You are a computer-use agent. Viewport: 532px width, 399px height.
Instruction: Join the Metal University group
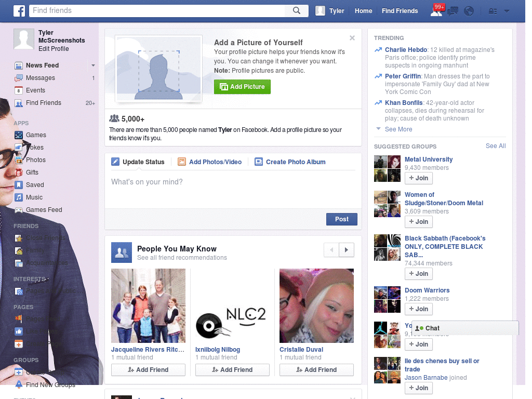(x=419, y=178)
